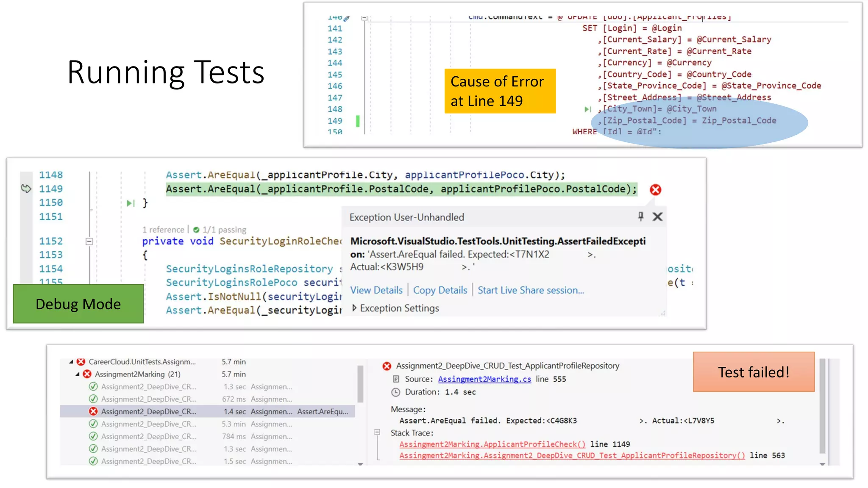The width and height of the screenshot is (868, 488).
Task: Collapse the Stack Trace section
Action: [377, 433]
